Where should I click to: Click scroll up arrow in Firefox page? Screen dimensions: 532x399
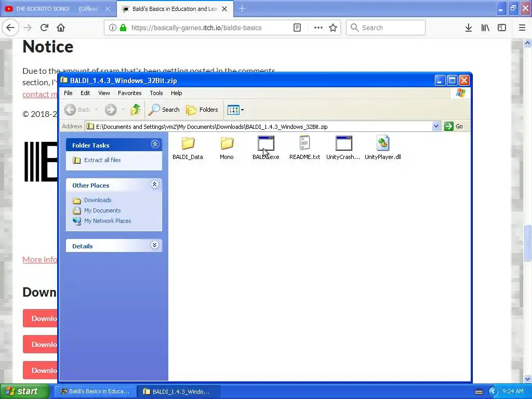pos(528,43)
